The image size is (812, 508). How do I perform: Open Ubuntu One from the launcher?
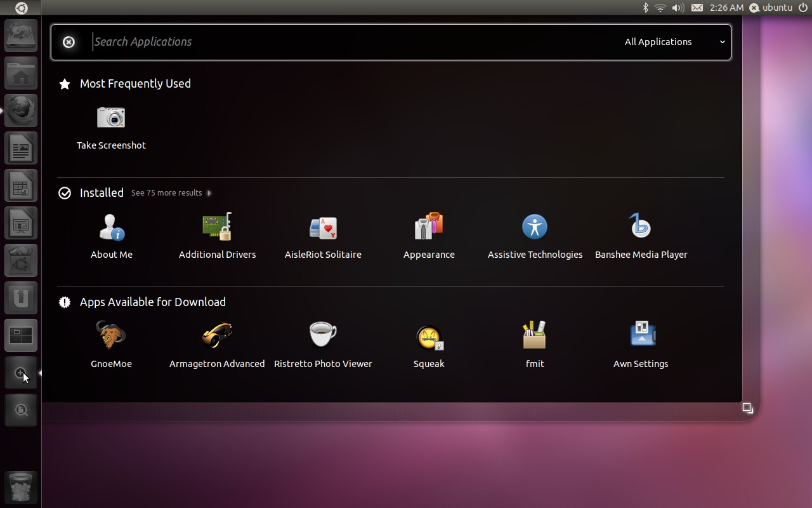pos(21,298)
